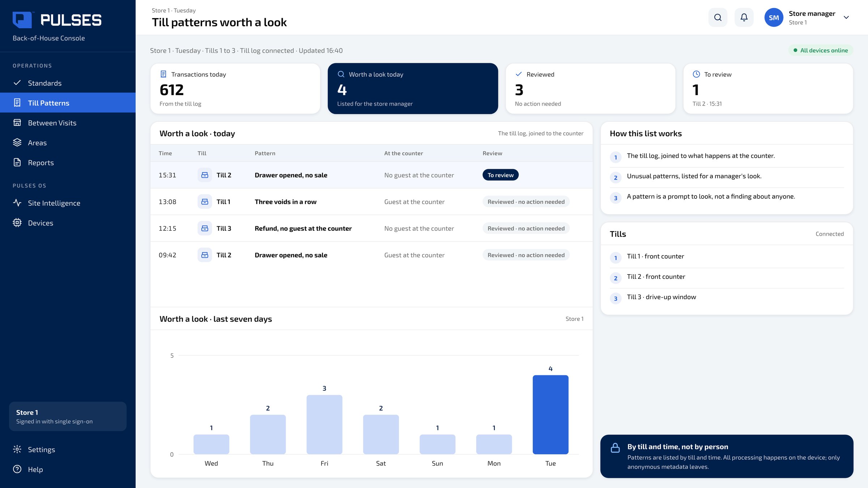The width and height of the screenshot is (868, 488).
Task: Click Reviewed badge on the 09:42 row
Action: click(526, 255)
